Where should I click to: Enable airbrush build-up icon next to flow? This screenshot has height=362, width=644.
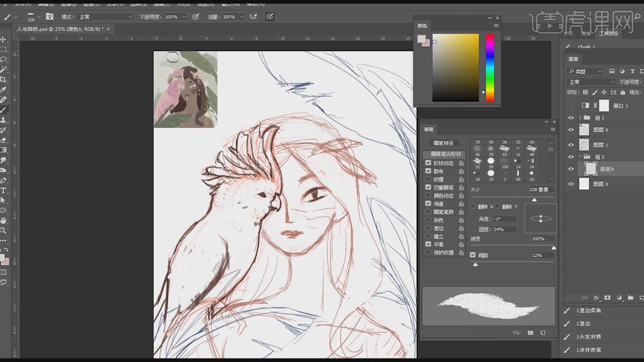(254, 17)
